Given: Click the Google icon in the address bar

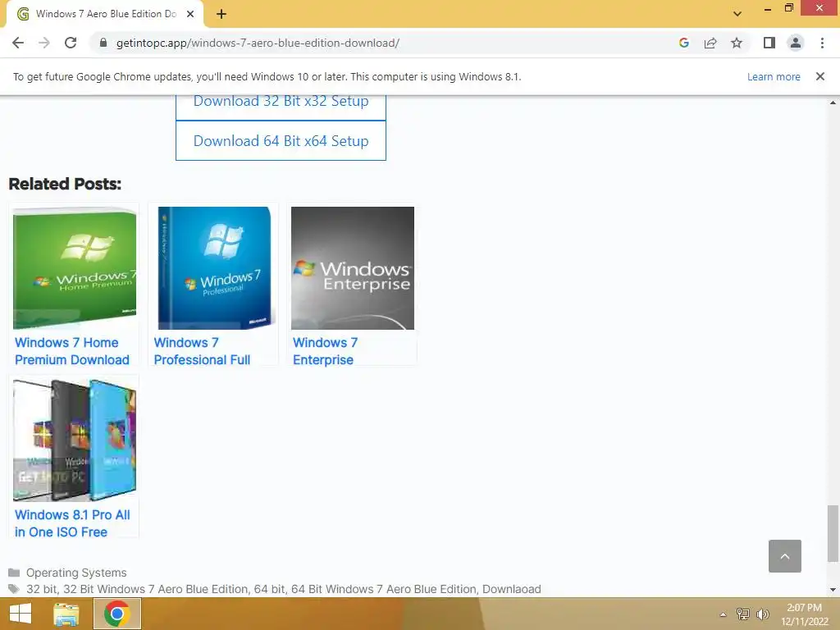Looking at the screenshot, I should point(683,43).
